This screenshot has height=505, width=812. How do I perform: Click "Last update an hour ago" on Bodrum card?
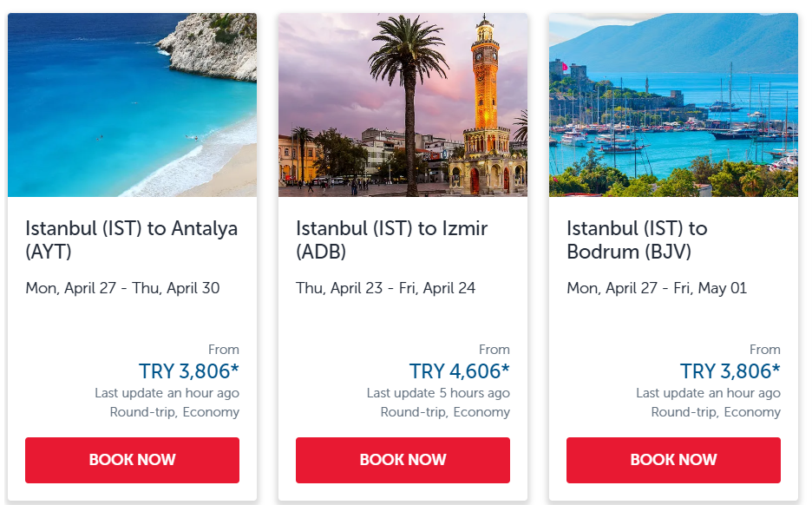708,393
